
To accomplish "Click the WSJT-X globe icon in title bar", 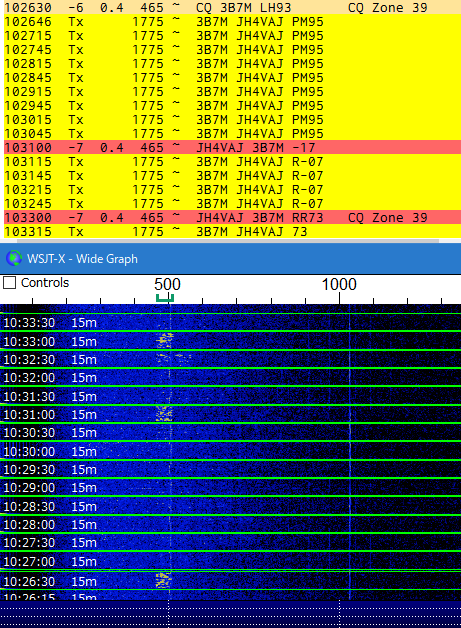I will tap(14, 258).
